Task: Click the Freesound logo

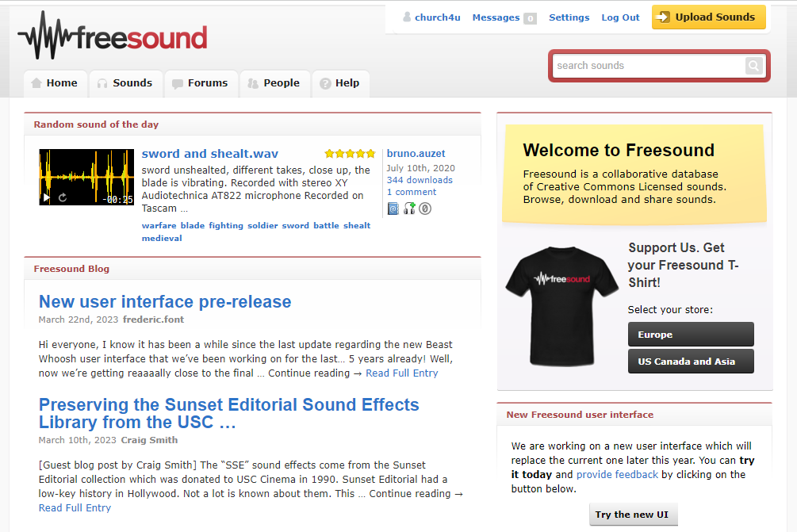Action: pos(113,36)
